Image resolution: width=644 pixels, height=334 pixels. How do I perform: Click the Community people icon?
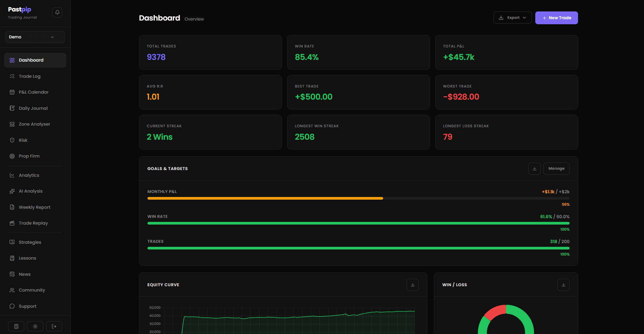tap(12, 290)
